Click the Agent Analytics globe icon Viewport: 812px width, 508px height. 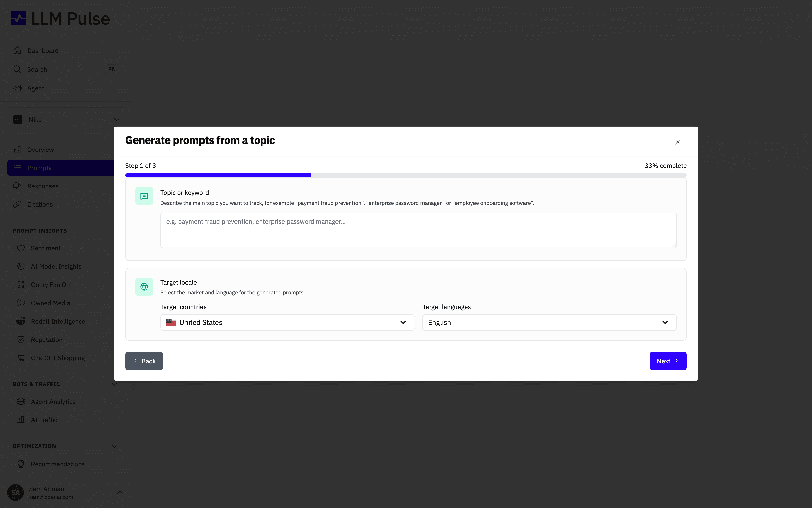click(x=21, y=402)
